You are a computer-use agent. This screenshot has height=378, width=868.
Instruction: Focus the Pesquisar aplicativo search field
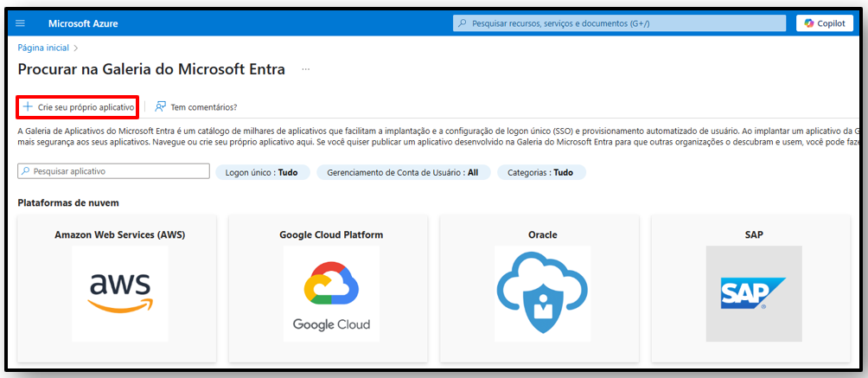coord(113,171)
